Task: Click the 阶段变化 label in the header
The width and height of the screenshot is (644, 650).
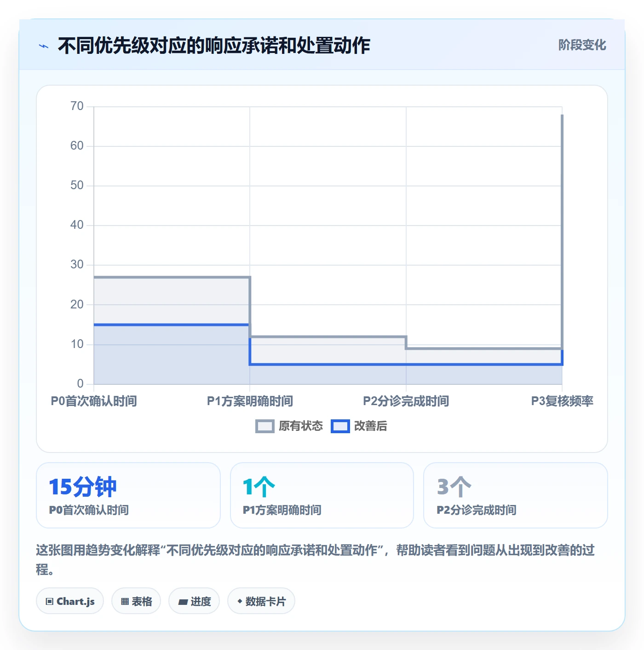Action: tap(582, 45)
